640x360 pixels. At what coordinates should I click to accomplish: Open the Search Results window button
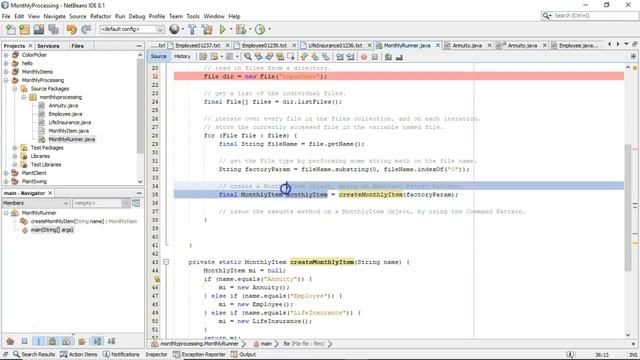pyautogui.click(x=34, y=354)
